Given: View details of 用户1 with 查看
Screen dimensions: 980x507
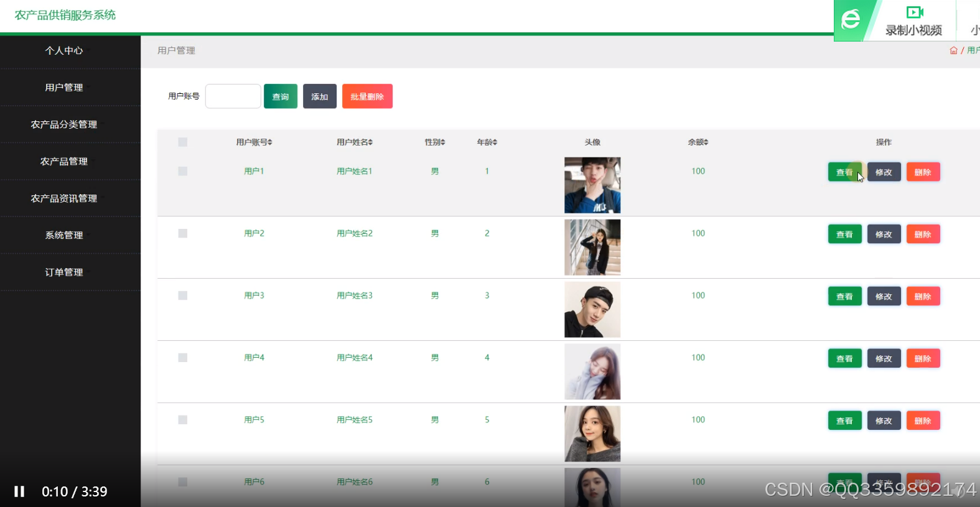Looking at the screenshot, I should (844, 172).
